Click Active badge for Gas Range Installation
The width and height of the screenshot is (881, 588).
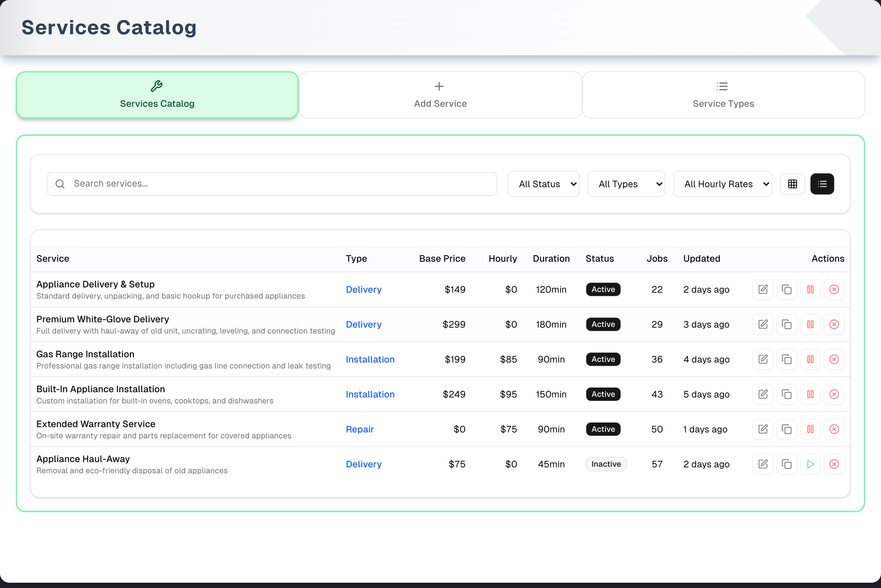(x=603, y=359)
